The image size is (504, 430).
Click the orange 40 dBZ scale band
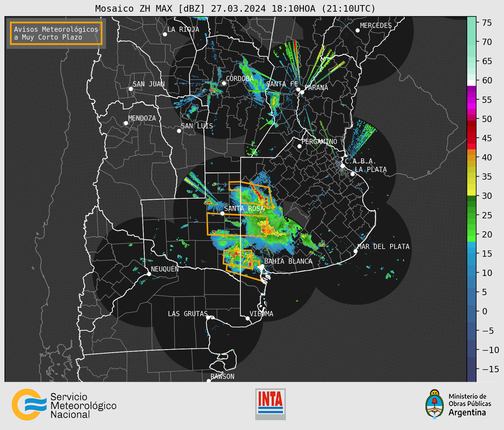coord(471,158)
